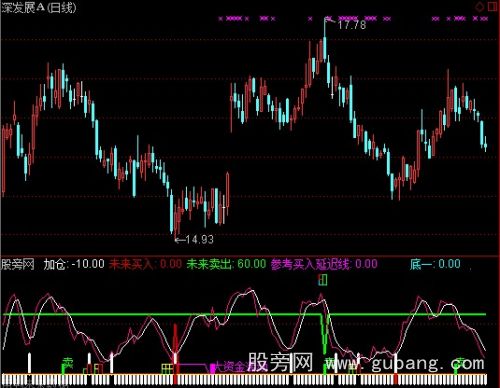Click the tall red spike on the oscillator
Image resolution: width=500 pixels, height=388 pixels.
click(x=175, y=340)
